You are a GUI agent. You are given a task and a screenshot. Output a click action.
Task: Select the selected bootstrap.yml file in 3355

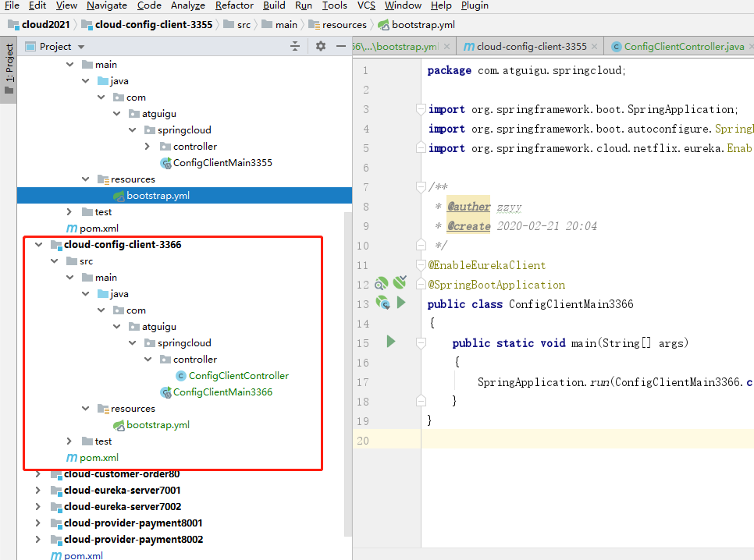click(185, 196)
